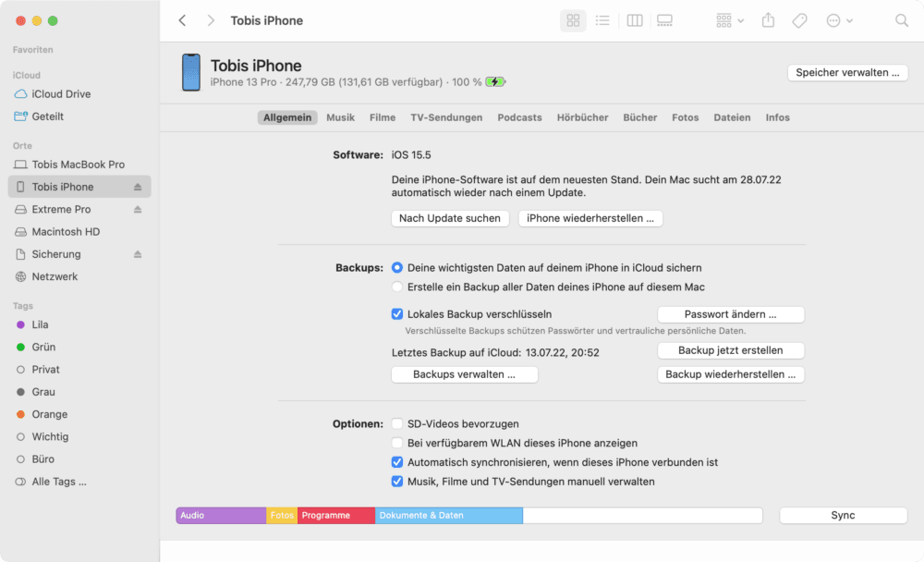This screenshot has height=562, width=924.
Task: Enable show iPhone over WLAN checkbox
Action: coord(397,443)
